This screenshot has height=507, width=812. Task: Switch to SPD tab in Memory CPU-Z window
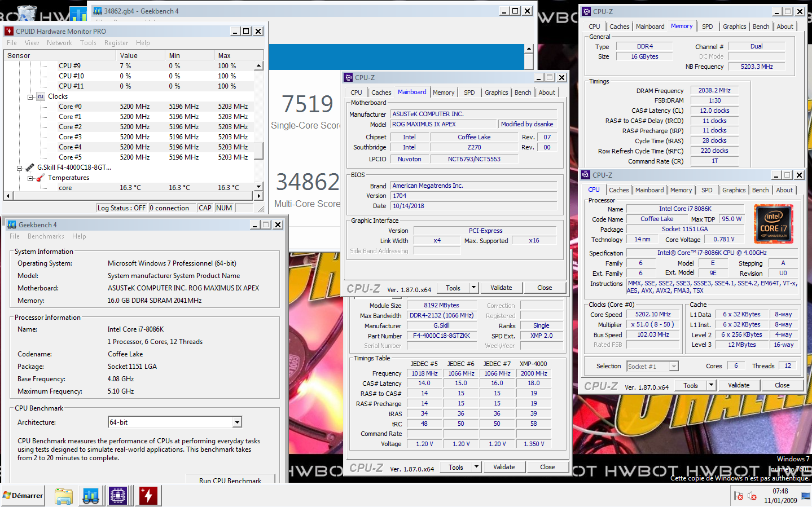[707, 27]
